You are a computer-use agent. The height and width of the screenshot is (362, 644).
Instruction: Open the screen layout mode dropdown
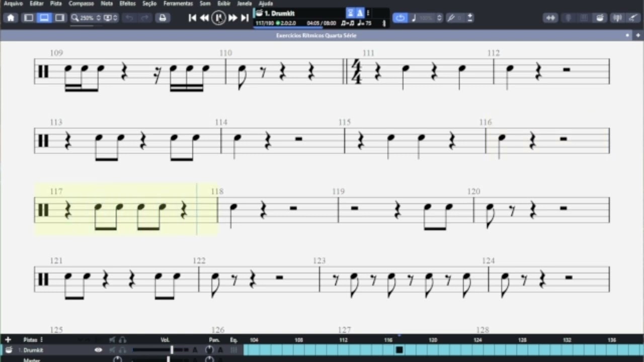[111, 18]
